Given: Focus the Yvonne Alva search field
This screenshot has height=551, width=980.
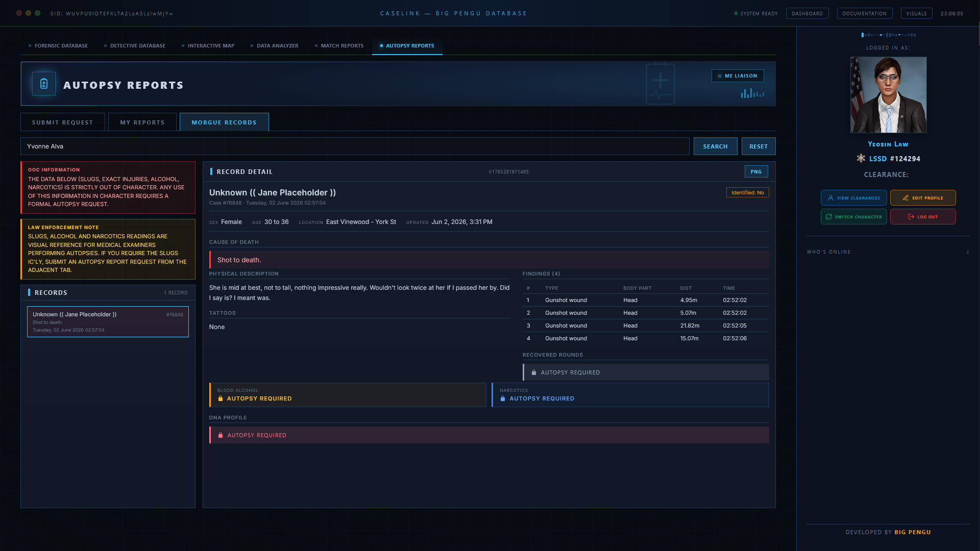Looking at the screenshot, I should 355,146.
